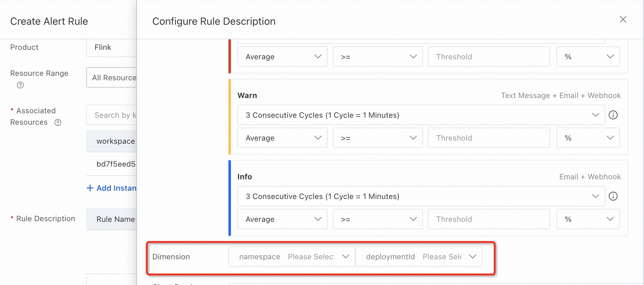Viewport: 644px width, 285px height.
Task: Click the Warn Threshold input field
Action: point(489,138)
